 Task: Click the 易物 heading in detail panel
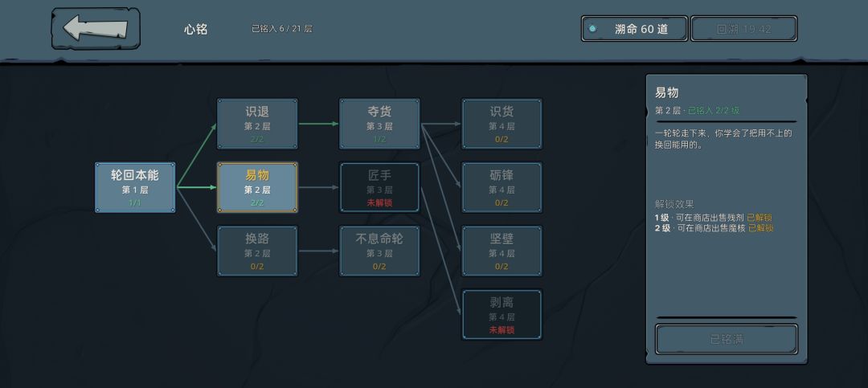point(667,93)
